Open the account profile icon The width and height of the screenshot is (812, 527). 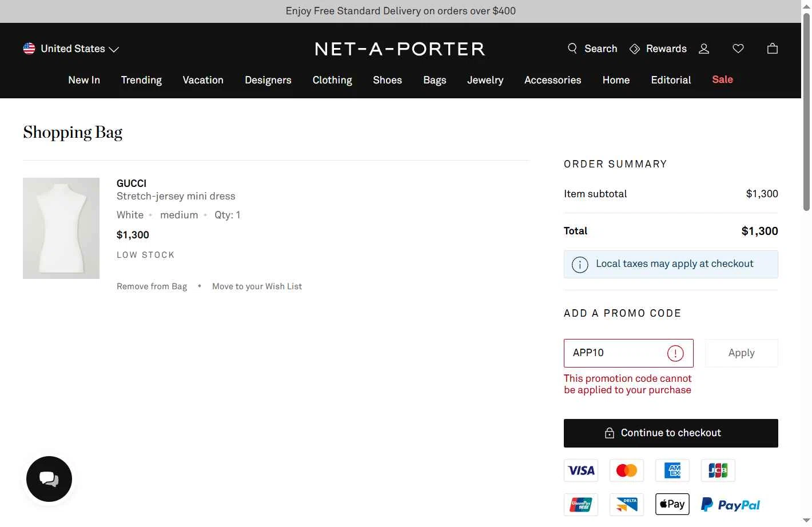pyautogui.click(x=704, y=49)
